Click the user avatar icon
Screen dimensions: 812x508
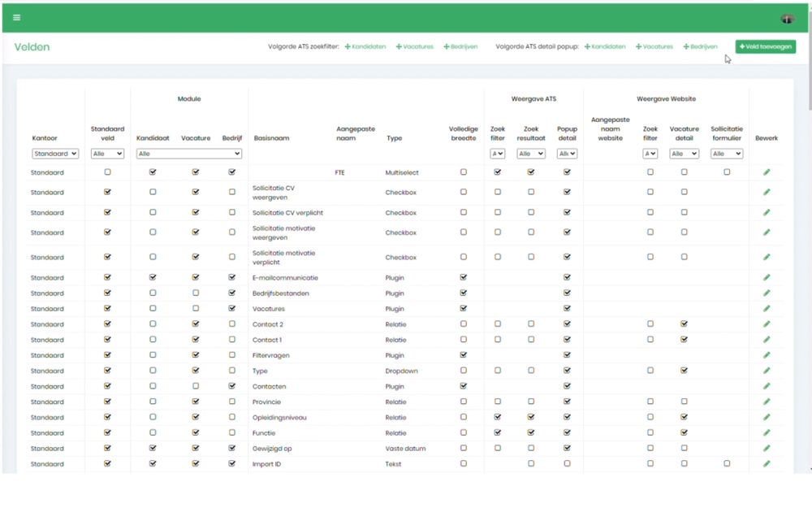(787, 18)
